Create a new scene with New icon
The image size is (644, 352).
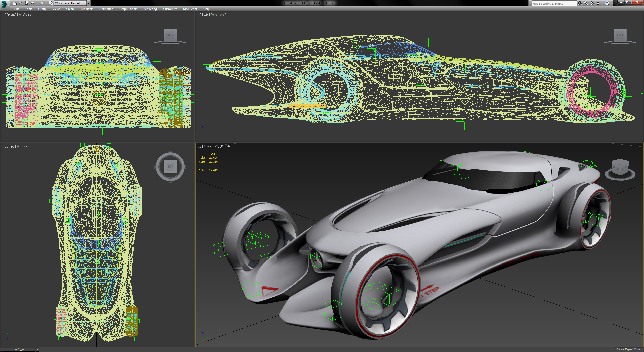click(15, 3)
